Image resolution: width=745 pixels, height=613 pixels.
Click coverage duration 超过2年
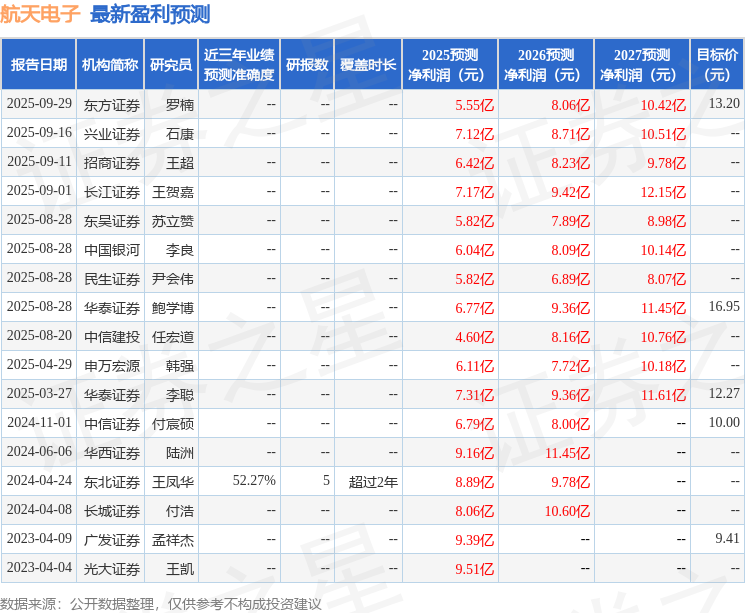(x=373, y=482)
